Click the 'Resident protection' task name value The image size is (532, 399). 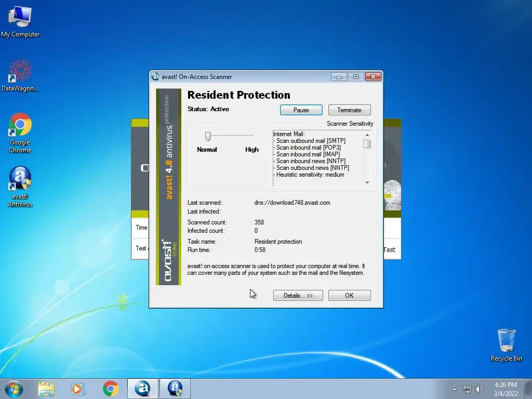(x=278, y=242)
